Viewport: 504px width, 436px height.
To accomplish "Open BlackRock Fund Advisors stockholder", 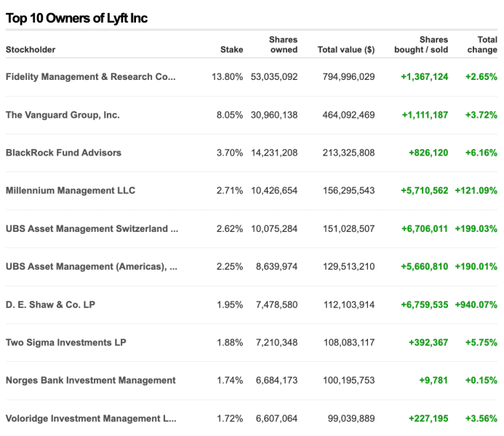I will click(x=63, y=153).
